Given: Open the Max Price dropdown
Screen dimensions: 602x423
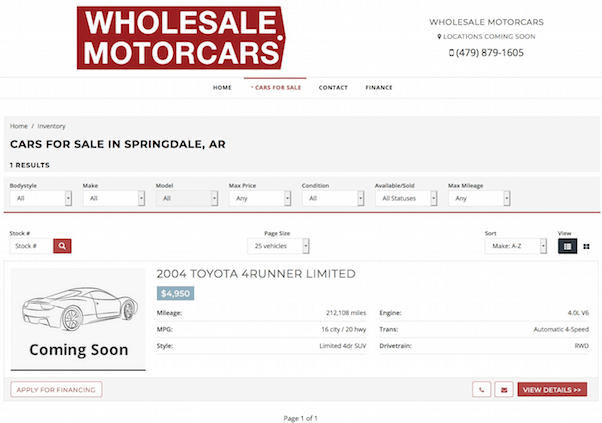Looking at the screenshot, I should (260, 198).
